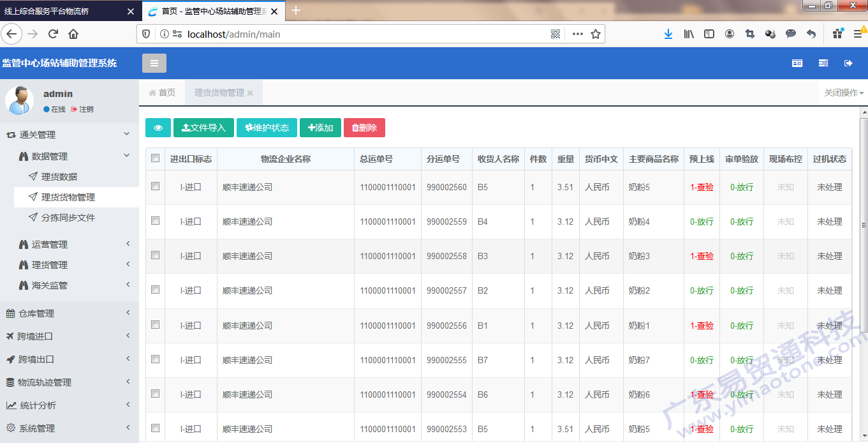Check the row with 分运单号 990002558
Image resolution: width=868 pixels, height=443 pixels.
[x=155, y=255]
